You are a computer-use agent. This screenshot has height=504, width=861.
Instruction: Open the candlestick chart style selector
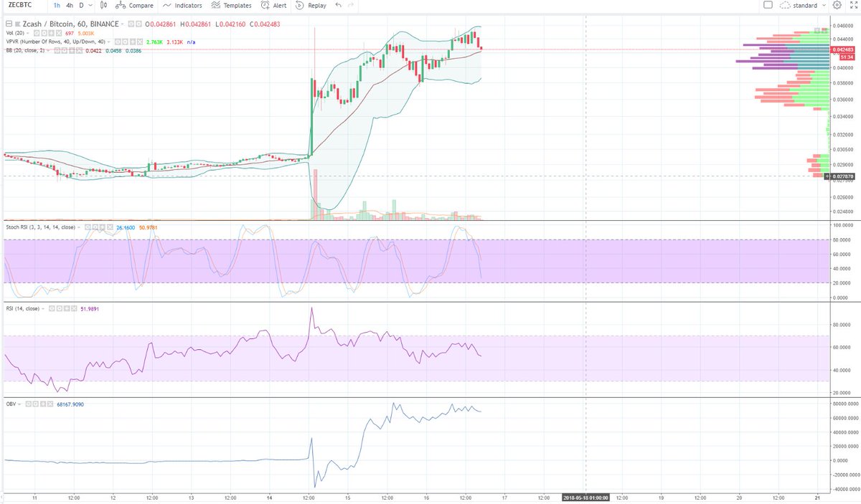pyautogui.click(x=103, y=6)
